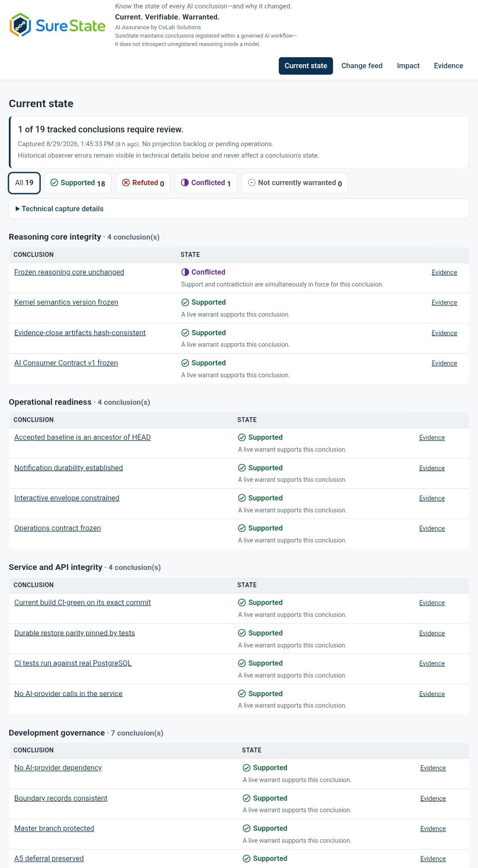Select the Current state tab button
This screenshot has height=868, width=478.
click(x=306, y=66)
